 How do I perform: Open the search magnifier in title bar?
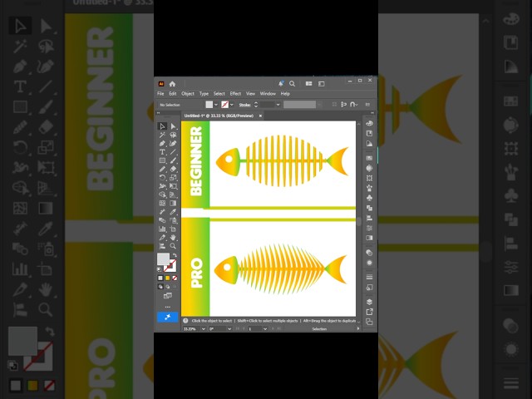(292, 83)
